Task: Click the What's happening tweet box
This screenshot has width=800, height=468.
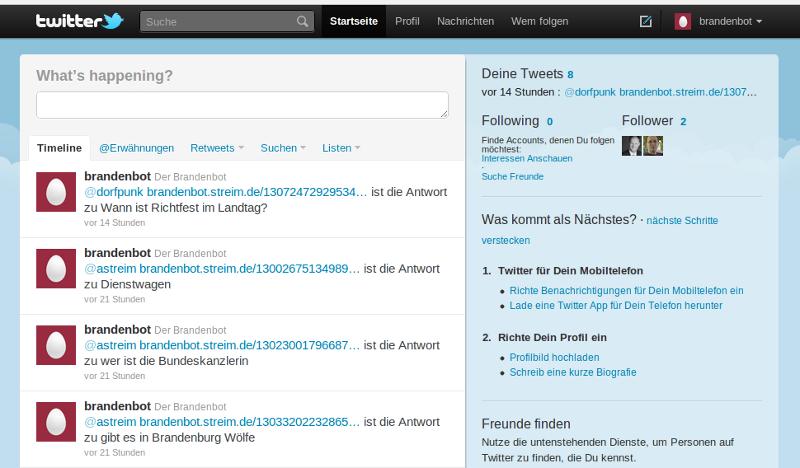Action: click(x=242, y=105)
